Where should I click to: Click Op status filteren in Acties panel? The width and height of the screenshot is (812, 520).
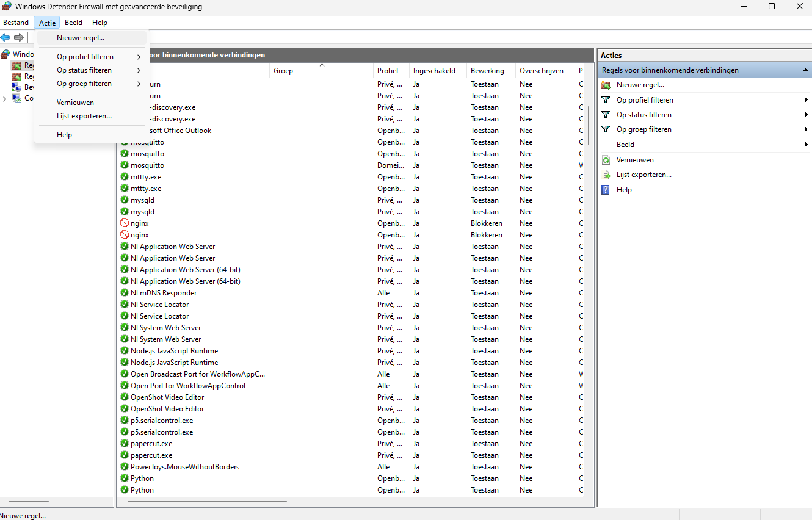(x=643, y=115)
